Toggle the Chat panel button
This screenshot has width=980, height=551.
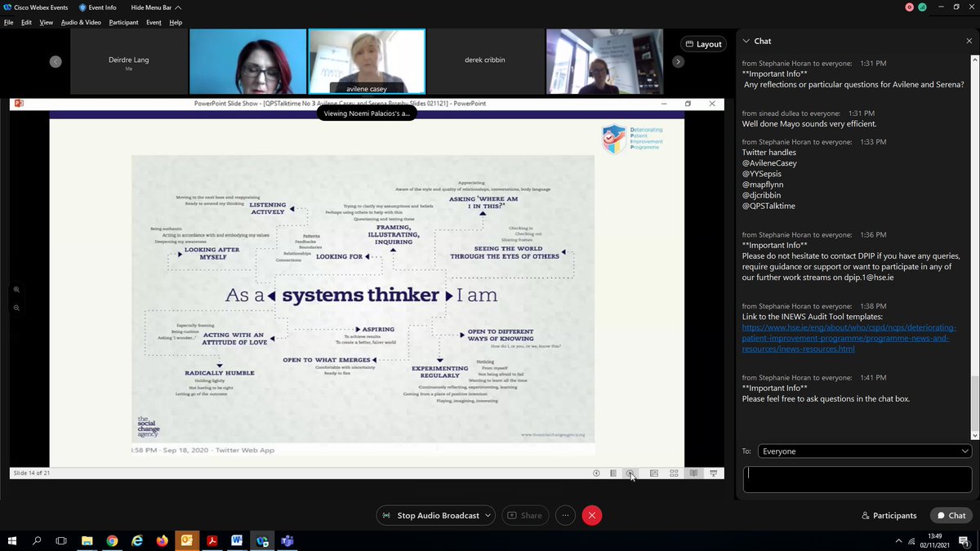[951, 515]
